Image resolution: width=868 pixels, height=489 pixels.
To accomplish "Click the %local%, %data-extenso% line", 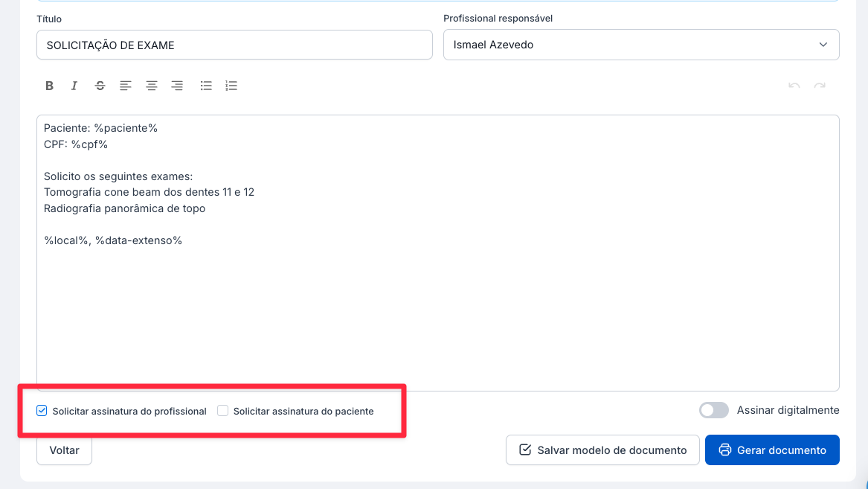I will point(113,240).
